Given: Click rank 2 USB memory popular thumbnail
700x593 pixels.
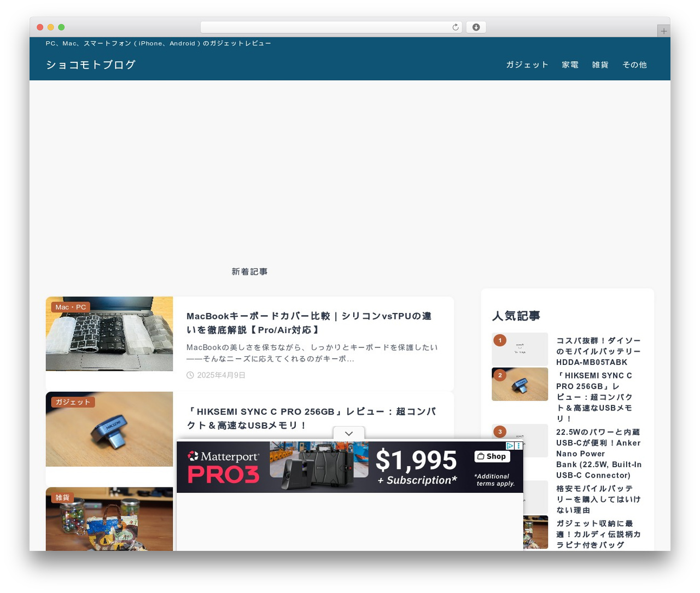Looking at the screenshot, I should [x=520, y=384].
